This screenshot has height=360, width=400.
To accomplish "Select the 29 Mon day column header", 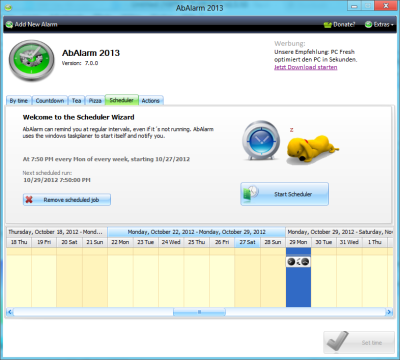I will pyautogui.click(x=298, y=242).
